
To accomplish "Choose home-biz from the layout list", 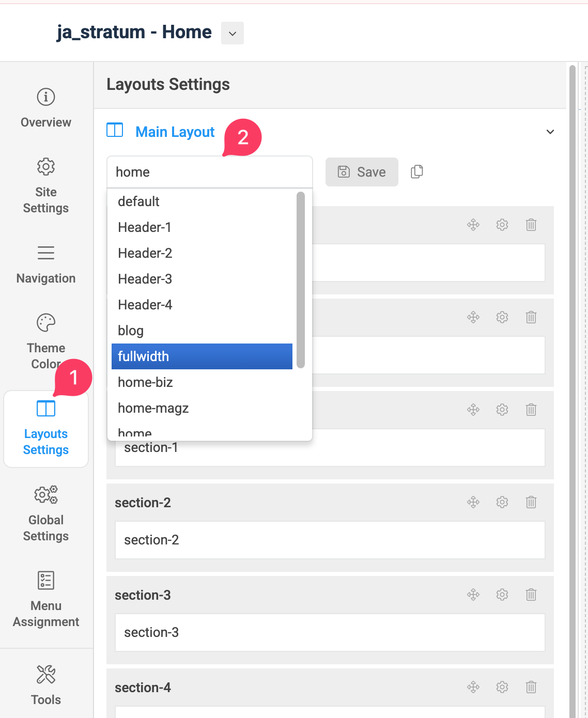I will (202, 382).
